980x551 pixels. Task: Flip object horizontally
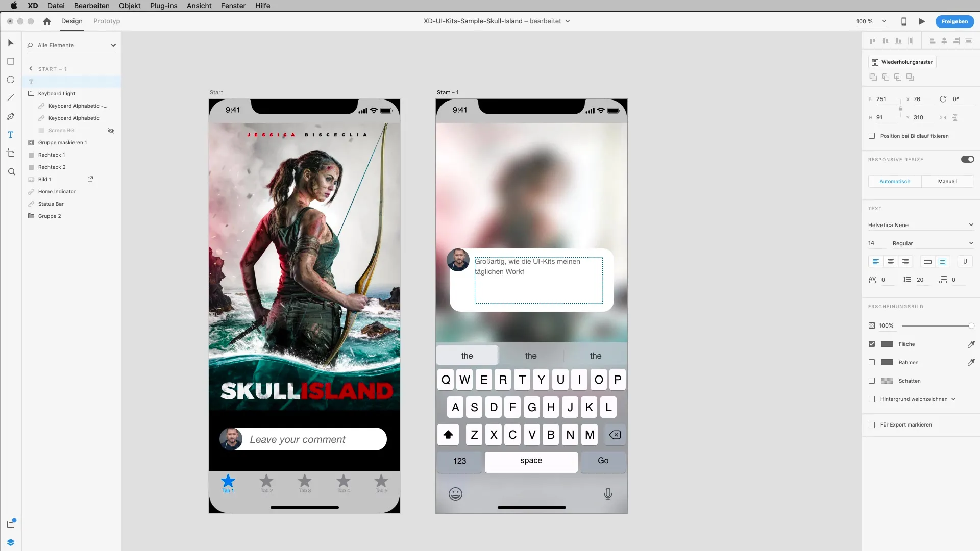943,118
